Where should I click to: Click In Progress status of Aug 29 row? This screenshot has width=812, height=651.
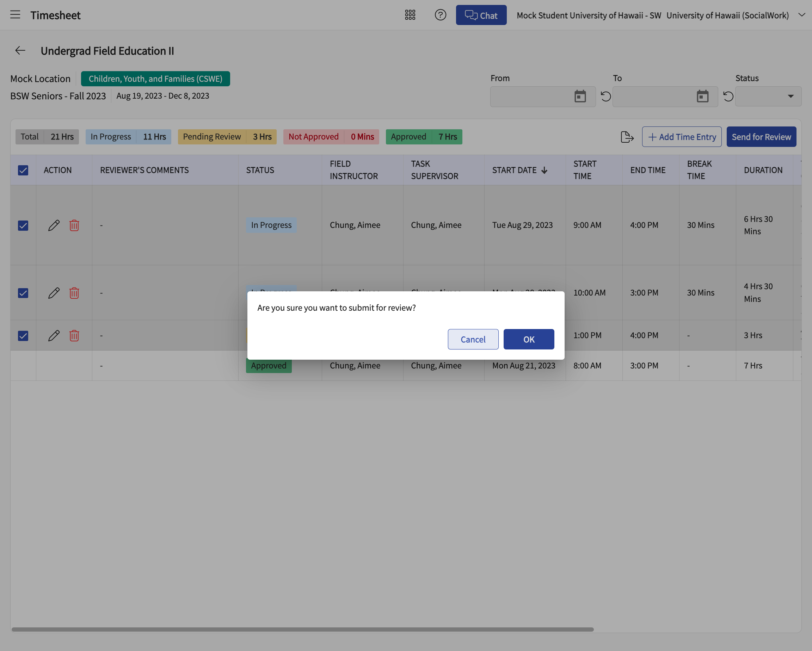(x=271, y=225)
